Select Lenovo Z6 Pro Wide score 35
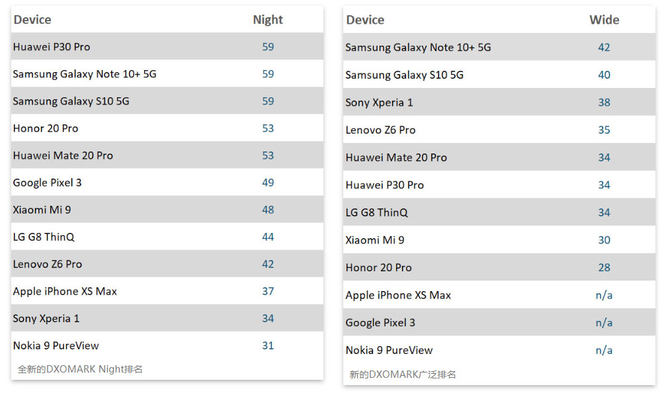 coord(604,130)
